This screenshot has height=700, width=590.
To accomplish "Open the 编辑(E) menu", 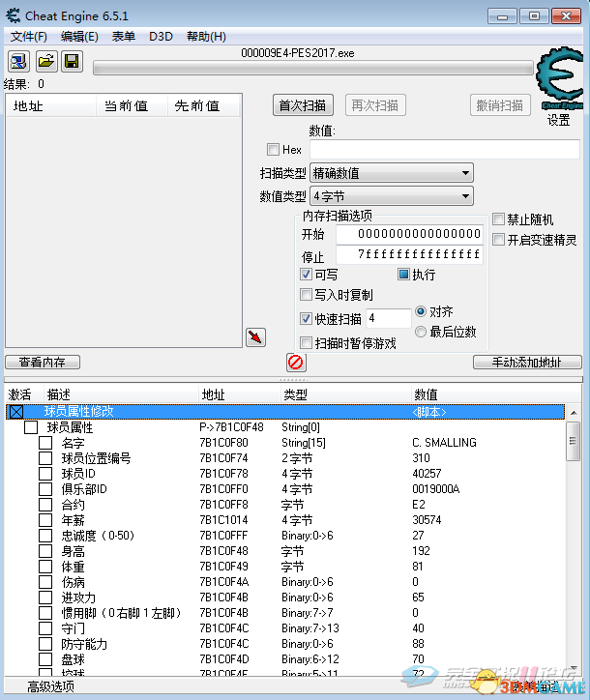I will click(x=79, y=37).
